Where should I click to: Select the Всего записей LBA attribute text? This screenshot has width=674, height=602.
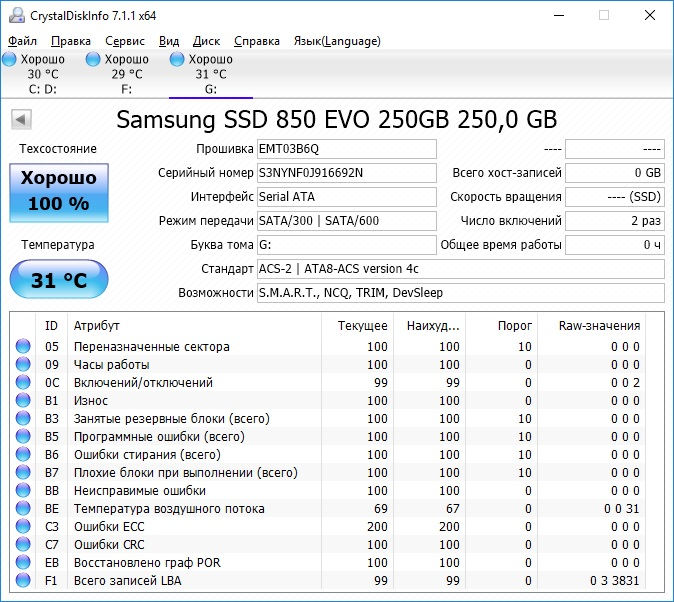pos(128,581)
